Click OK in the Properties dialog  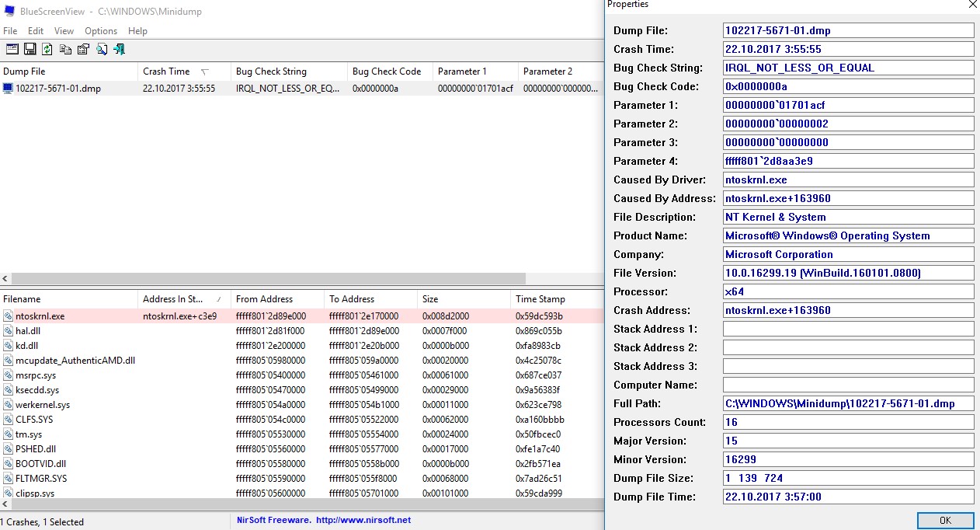945,521
